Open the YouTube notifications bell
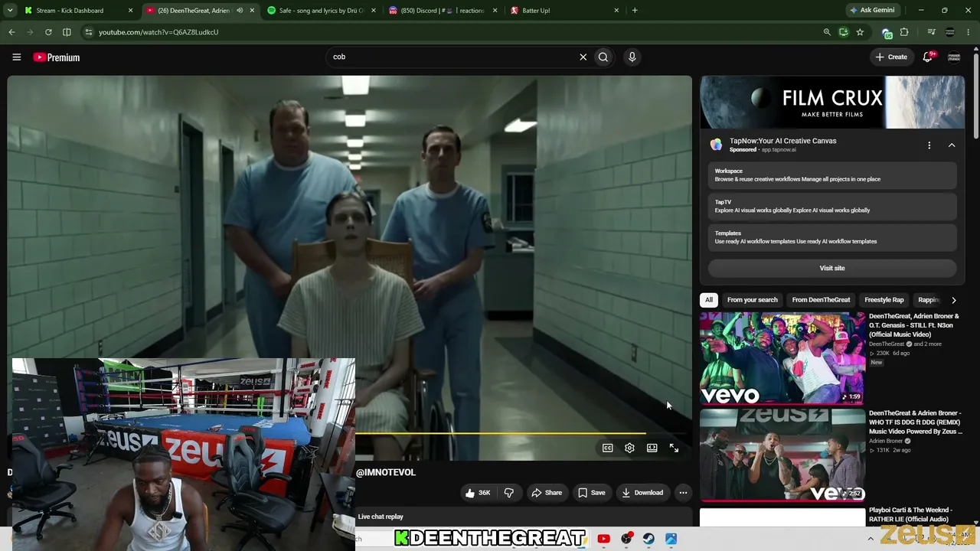 point(927,57)
